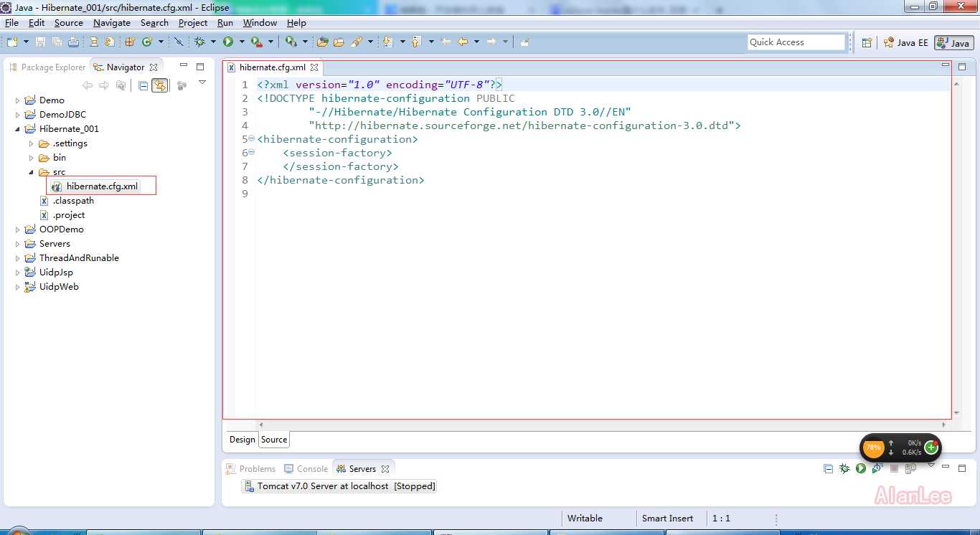
Task: Click the Save All toolbar icon
Action: pos(57,42)
